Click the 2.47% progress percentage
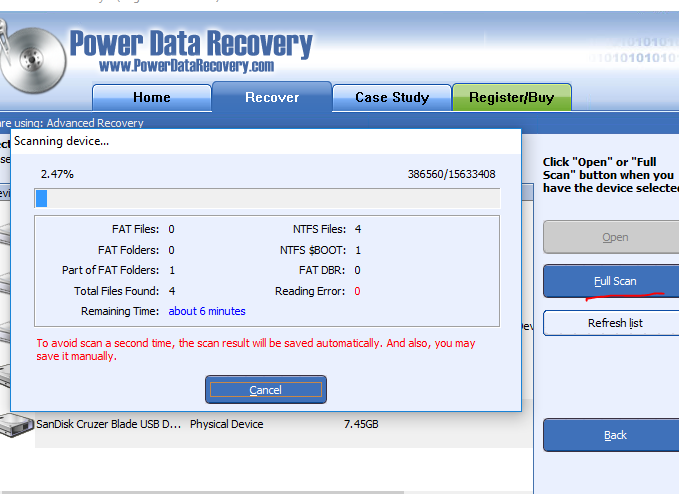This screenshot has width=679, height=494. click(57, 174)
